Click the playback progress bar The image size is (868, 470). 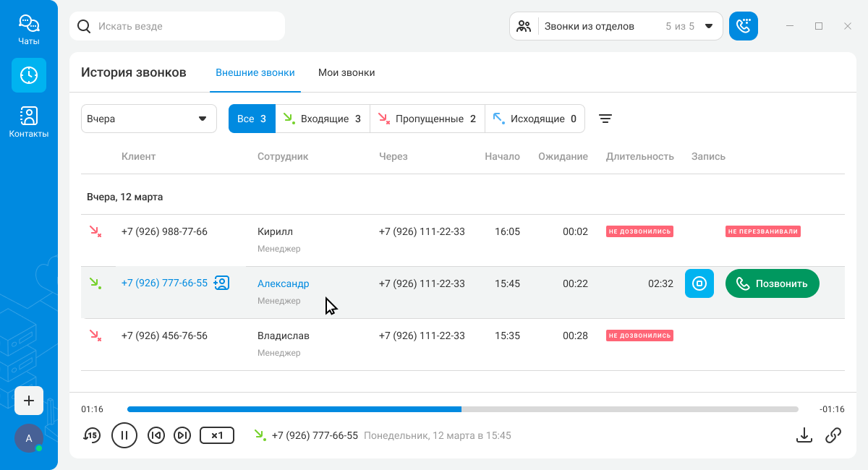pos(463,409)
